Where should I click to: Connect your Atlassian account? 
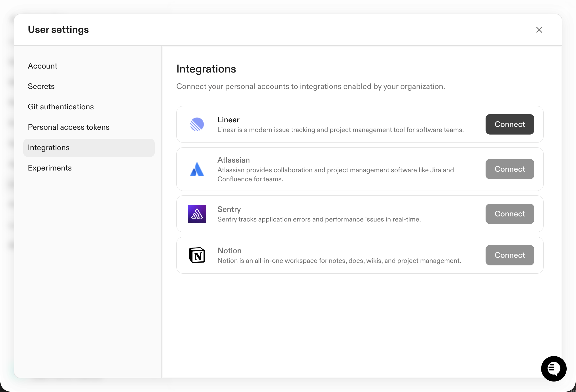pyautogui.click(x=509, y=169)
